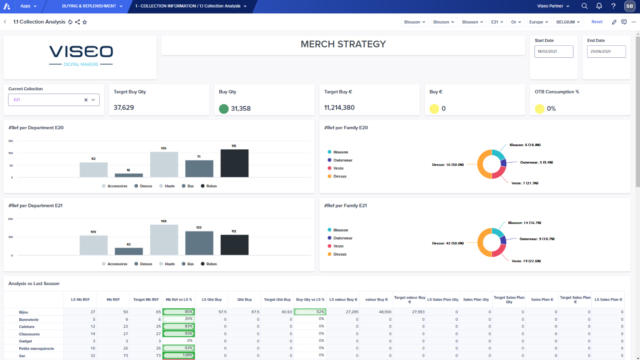
Task: Click the Start Date input field
Action: 553,51
